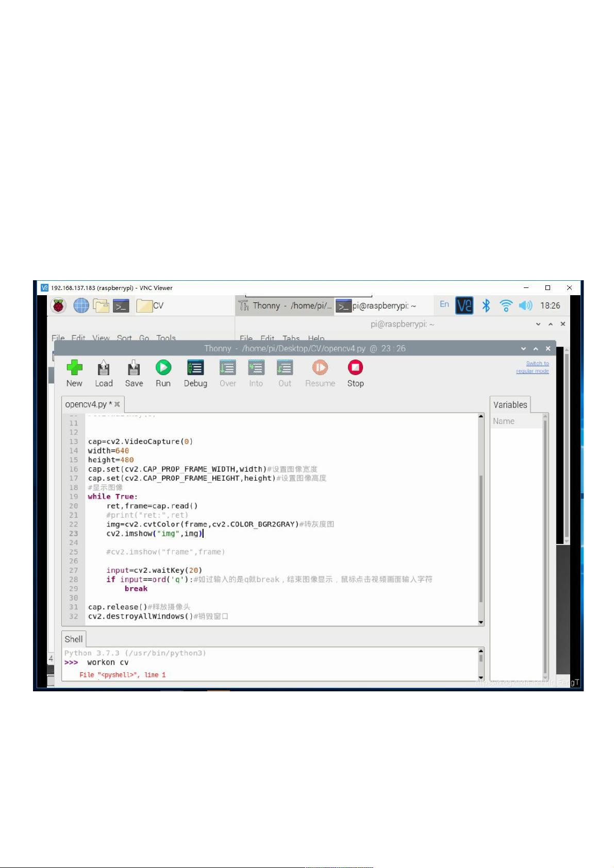Click the "while True:" line
The image size is (614, 868).
[113, 497]
